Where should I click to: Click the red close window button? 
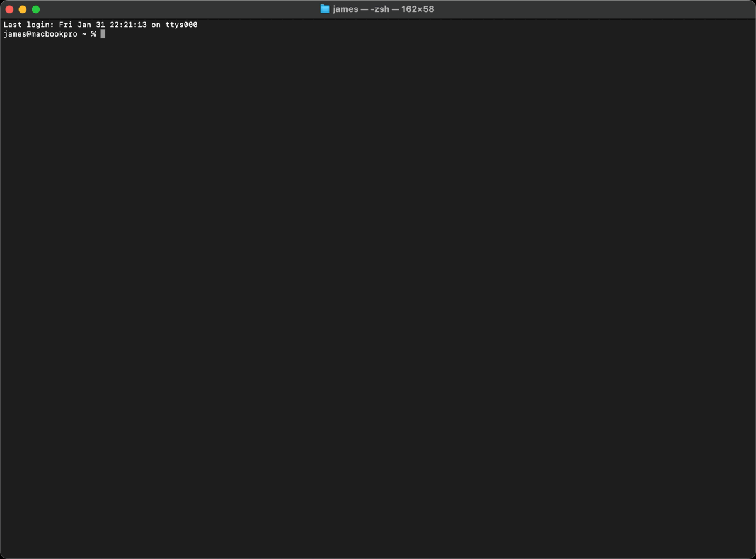tap(9, 9)
